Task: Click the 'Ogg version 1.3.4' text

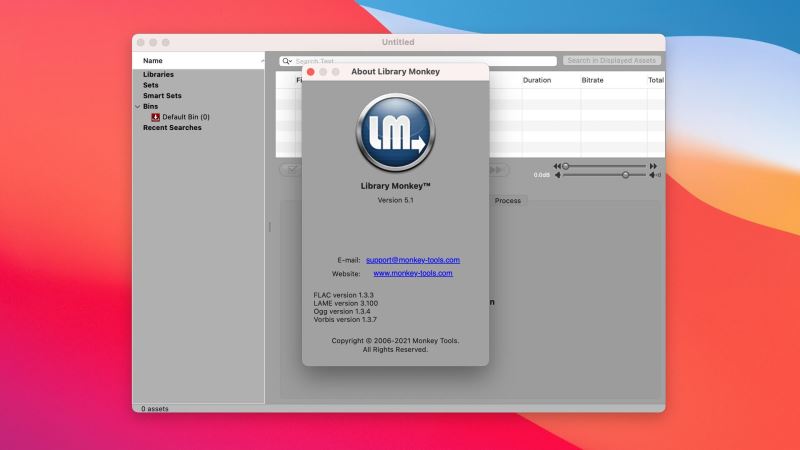Action: [x=342, y=311]
